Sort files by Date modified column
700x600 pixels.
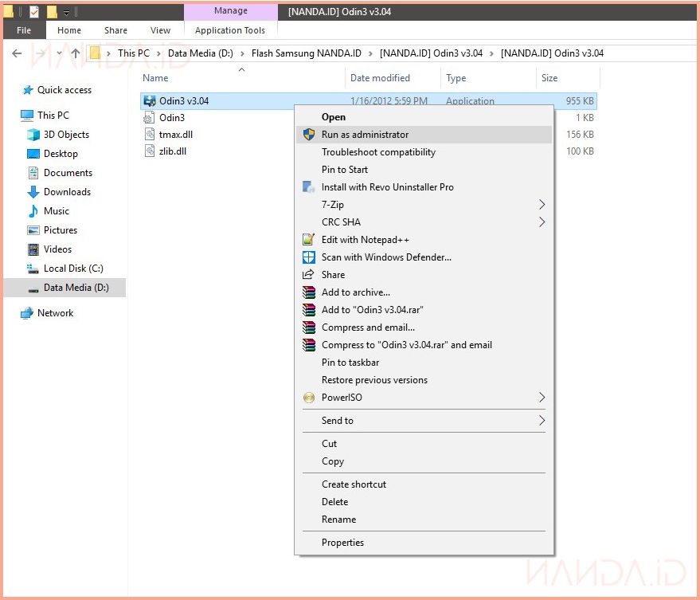[380, 78]
